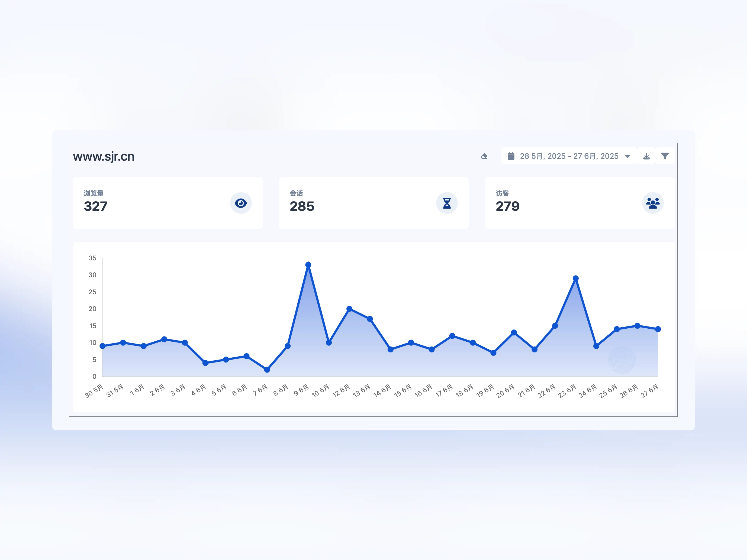Click the download export icon

pyautogui.click(x=646, y=156)
